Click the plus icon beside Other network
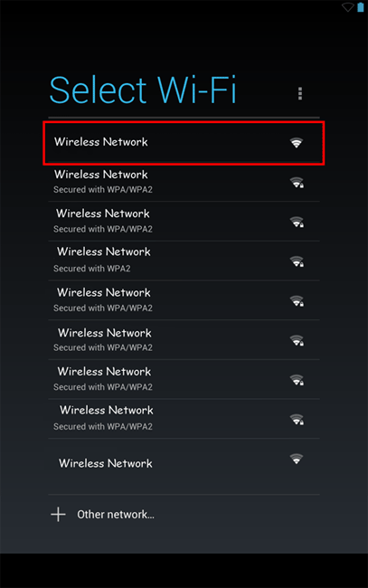 (x=58, y=515)
